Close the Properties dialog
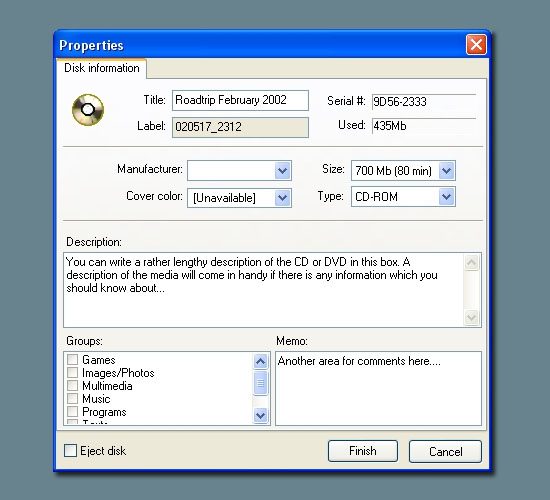The height and width of the screenshot is (500, 550). click(x=476, y=45)
